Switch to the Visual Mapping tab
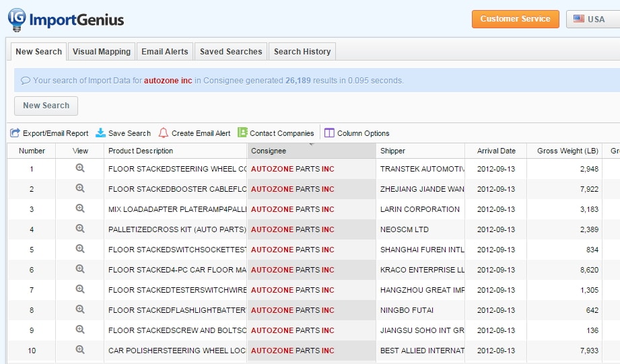This screenshot has height=364, width=620. click(x=102, y=52)
